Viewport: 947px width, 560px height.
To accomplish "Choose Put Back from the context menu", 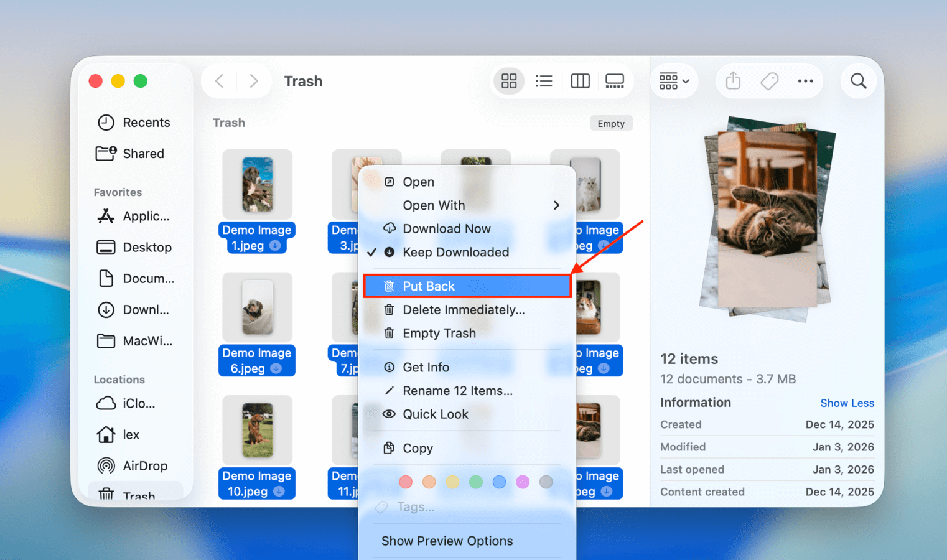I will 429,286.
